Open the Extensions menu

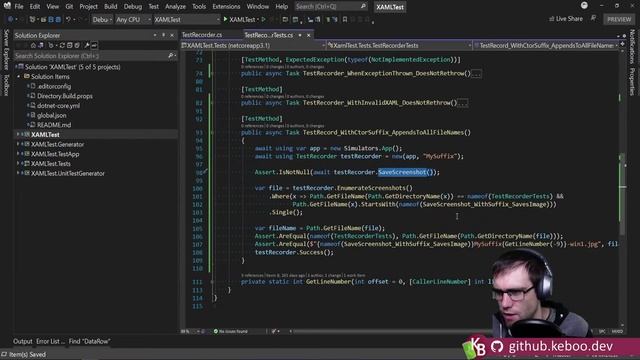(x=226, y=7)
